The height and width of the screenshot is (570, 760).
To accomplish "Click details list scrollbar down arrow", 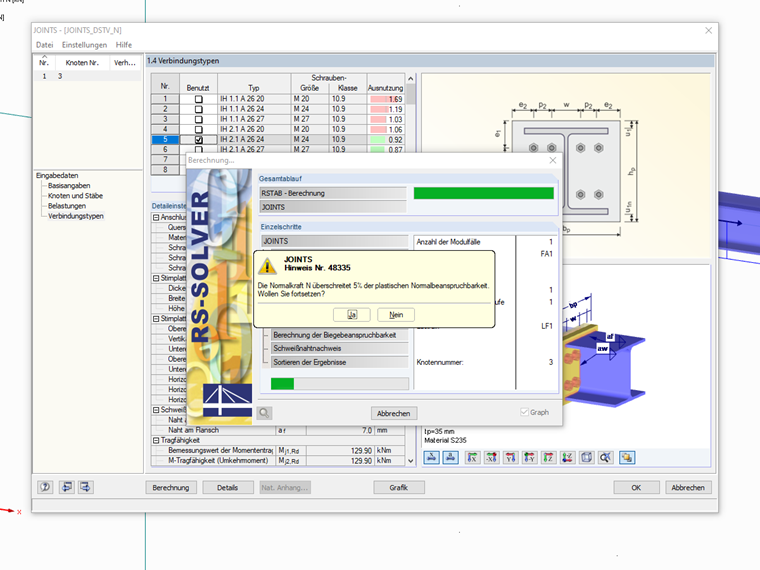I will click(411, 461).
